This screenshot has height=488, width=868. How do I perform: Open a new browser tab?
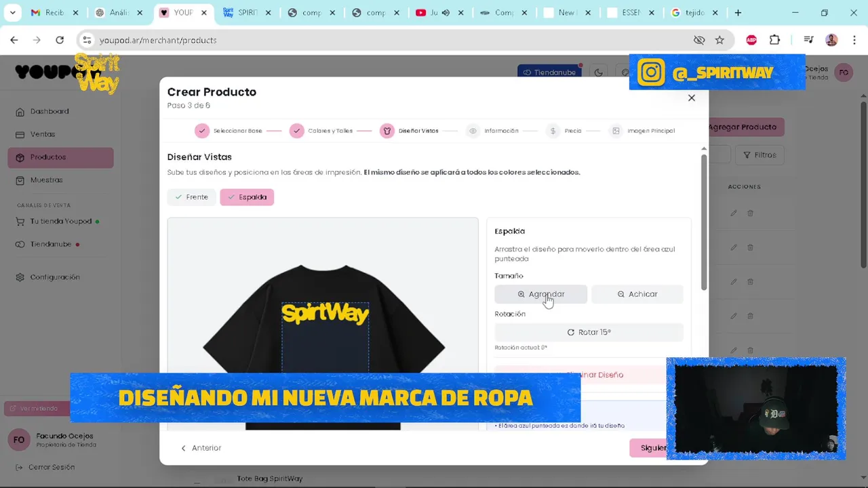click(x=738, y=12)
